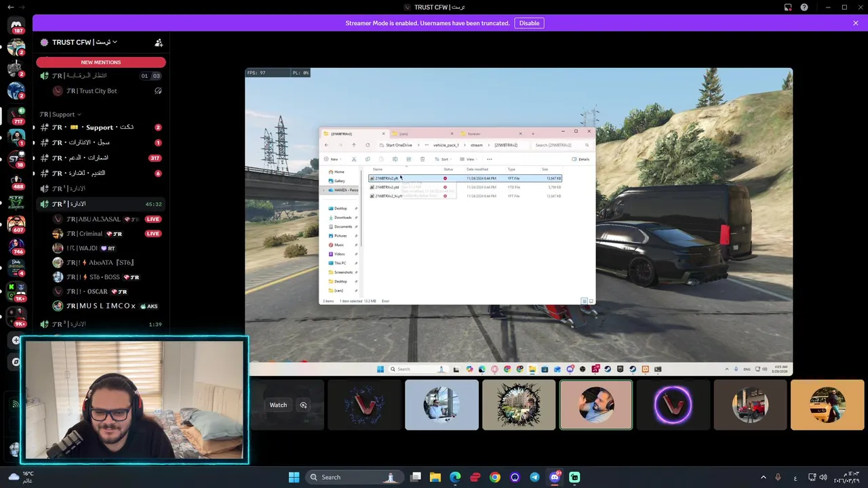Click Refresh icon in shared Explorer window
Image resolution: width=868 pixels, height=488 pixels.
coord(368,145)
